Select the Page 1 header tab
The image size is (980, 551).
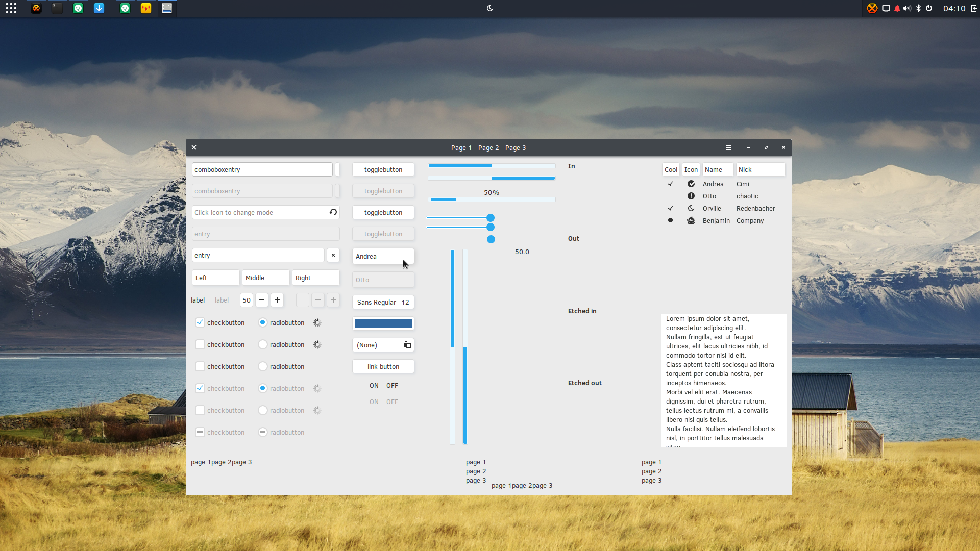[461, 148]
